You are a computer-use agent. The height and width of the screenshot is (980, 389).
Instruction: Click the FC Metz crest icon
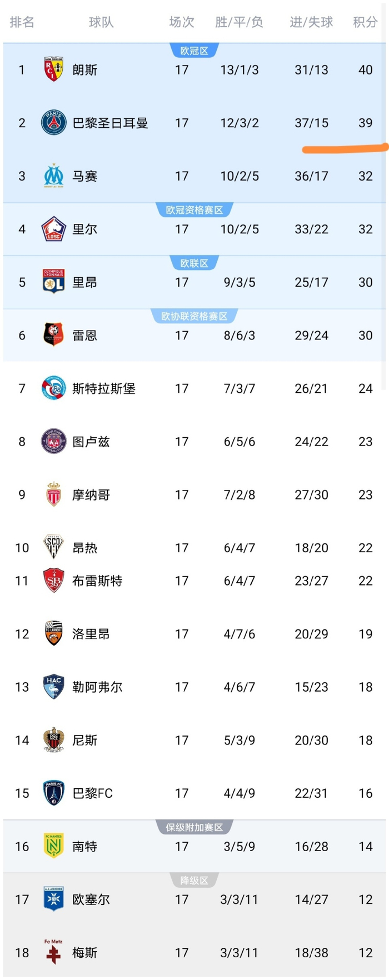pyautogui.click(x=53, y=952)
